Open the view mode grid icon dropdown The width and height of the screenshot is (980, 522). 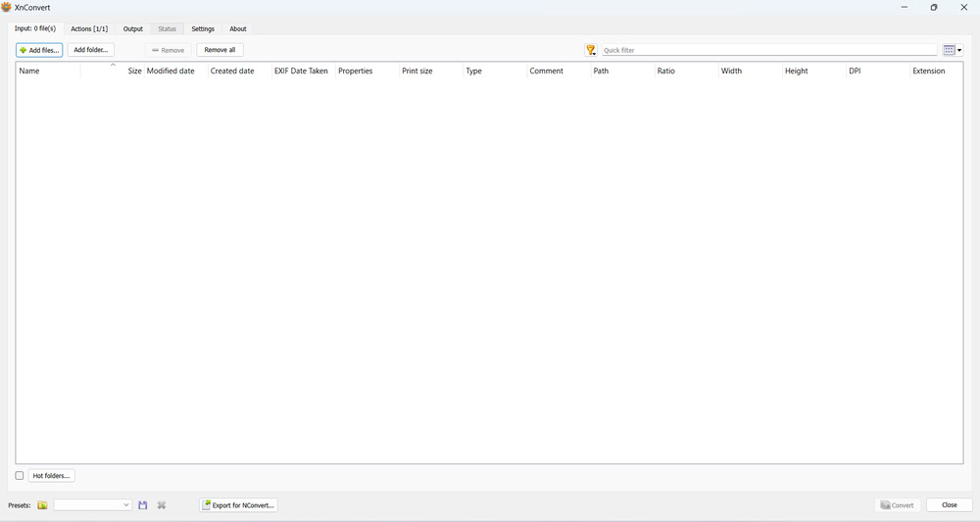pyautogui.click(x=953, y=50)
